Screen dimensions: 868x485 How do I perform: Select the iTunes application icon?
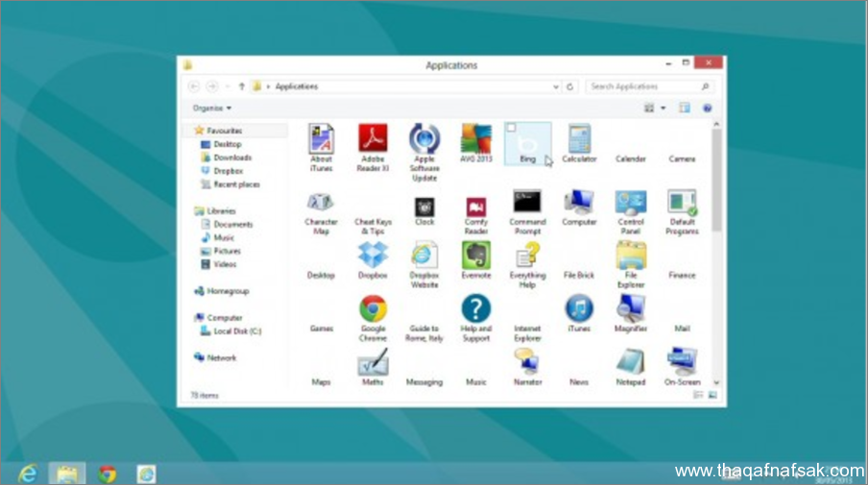(x=579, y=308)
